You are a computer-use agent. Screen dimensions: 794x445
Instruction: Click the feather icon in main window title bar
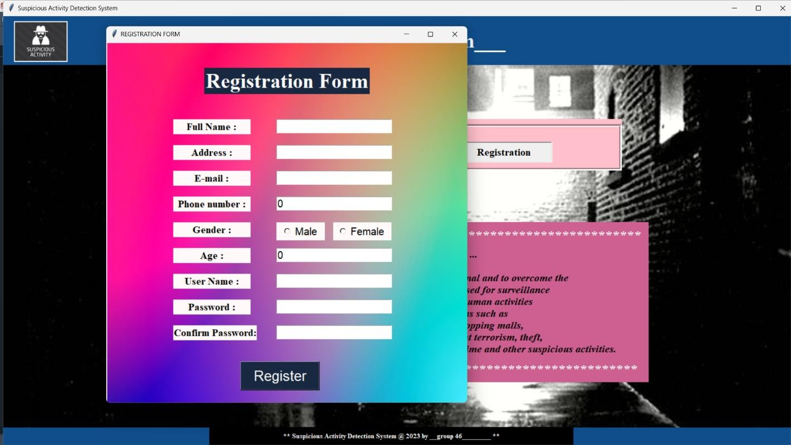[x=11, y=8]
